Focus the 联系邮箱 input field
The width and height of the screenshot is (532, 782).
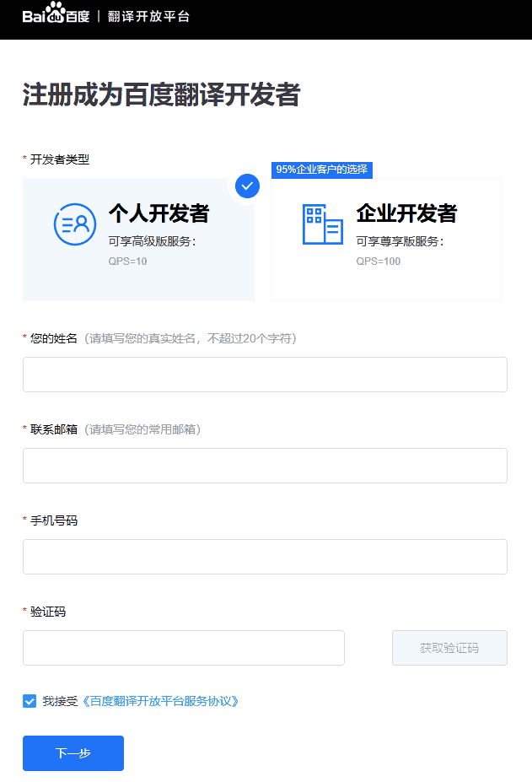tap(266, 466)
